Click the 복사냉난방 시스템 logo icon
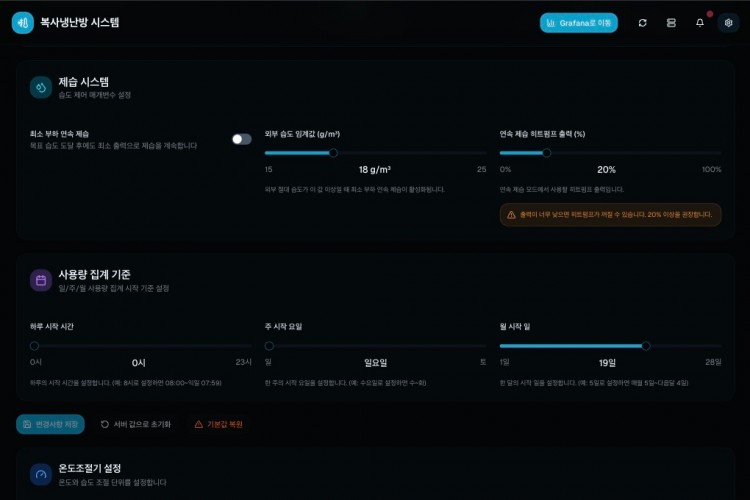Viewport: 750px width, 500px height. click(x=22, y=22)
